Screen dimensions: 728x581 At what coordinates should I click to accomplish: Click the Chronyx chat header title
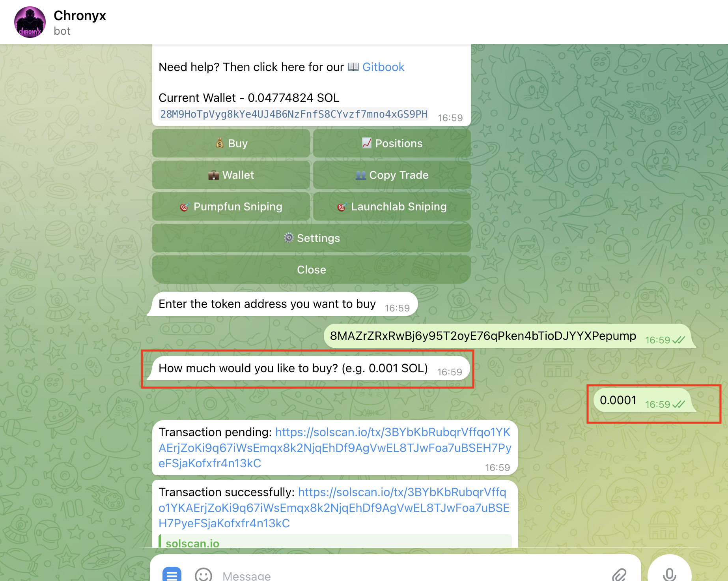coord(80,16)
